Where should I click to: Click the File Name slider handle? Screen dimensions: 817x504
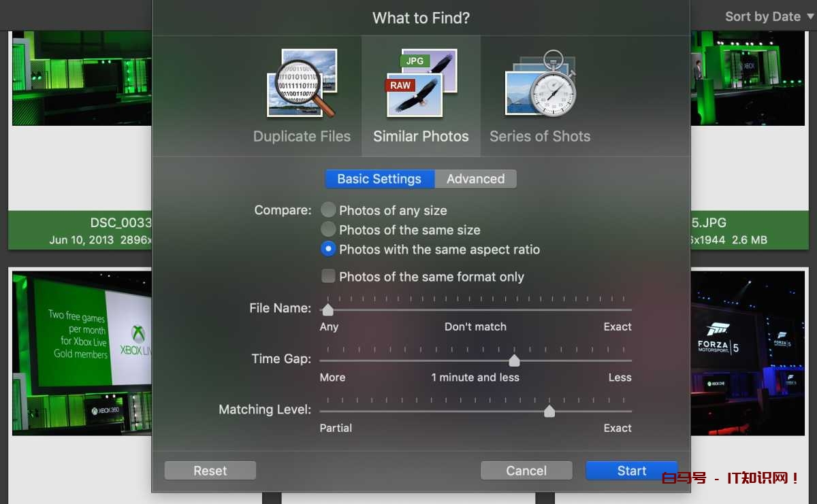[x=327, y=310]
